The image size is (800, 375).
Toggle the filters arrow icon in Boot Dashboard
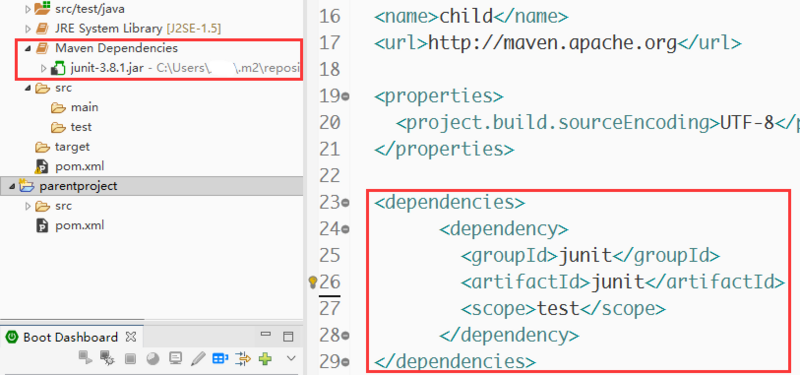pyautogui.click(x=243, y=359)
